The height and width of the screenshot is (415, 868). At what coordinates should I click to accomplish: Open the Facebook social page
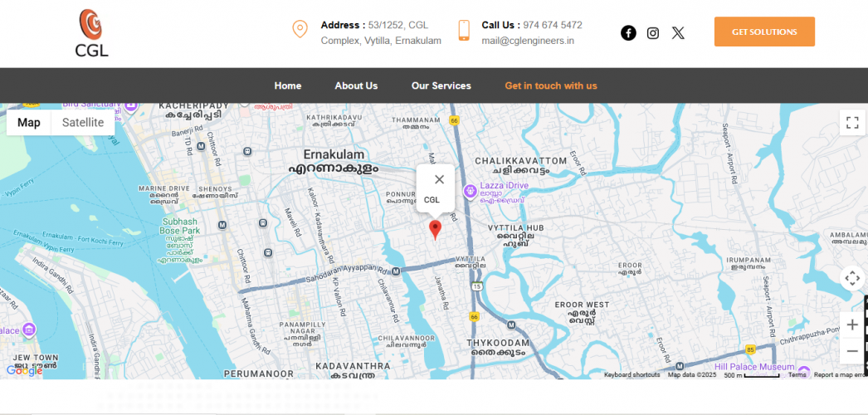pos(628,33)
